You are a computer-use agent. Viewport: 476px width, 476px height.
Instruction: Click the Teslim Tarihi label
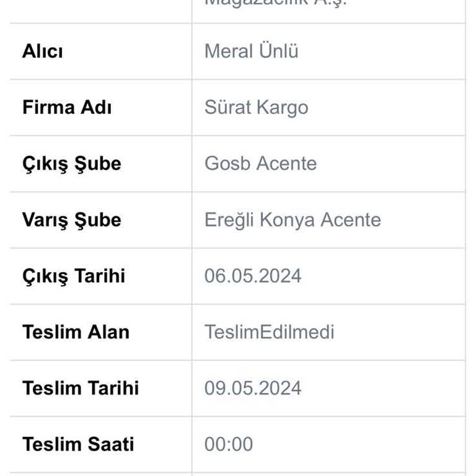[81, 389]
